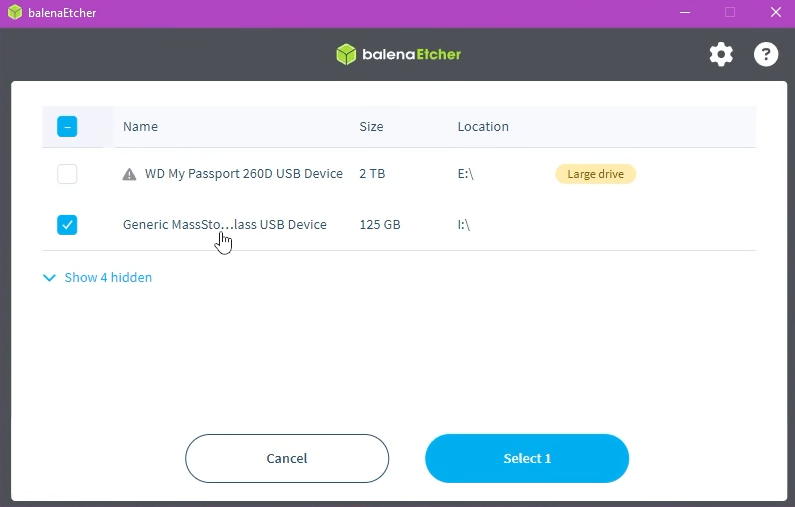This screenshot has width=795, height=507.
Task: Click the Show 4 hidden link text
Action: [x=108, y=277]
